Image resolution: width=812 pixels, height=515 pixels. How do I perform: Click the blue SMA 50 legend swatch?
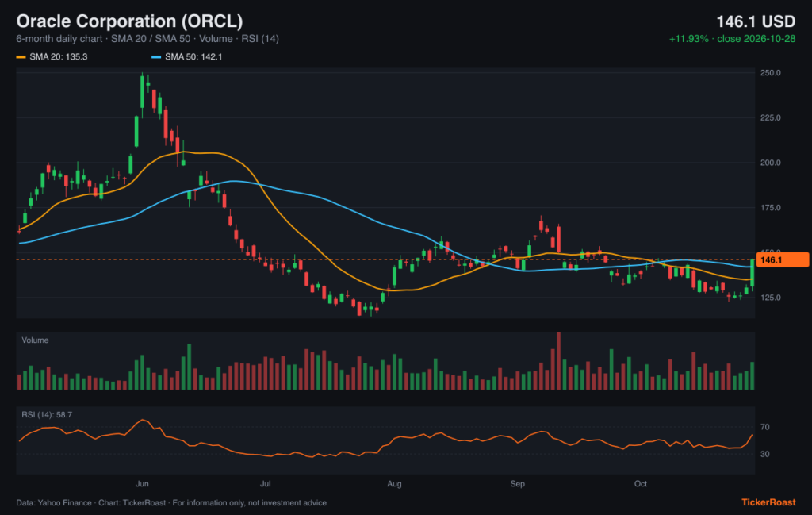[x=156, y=57]
